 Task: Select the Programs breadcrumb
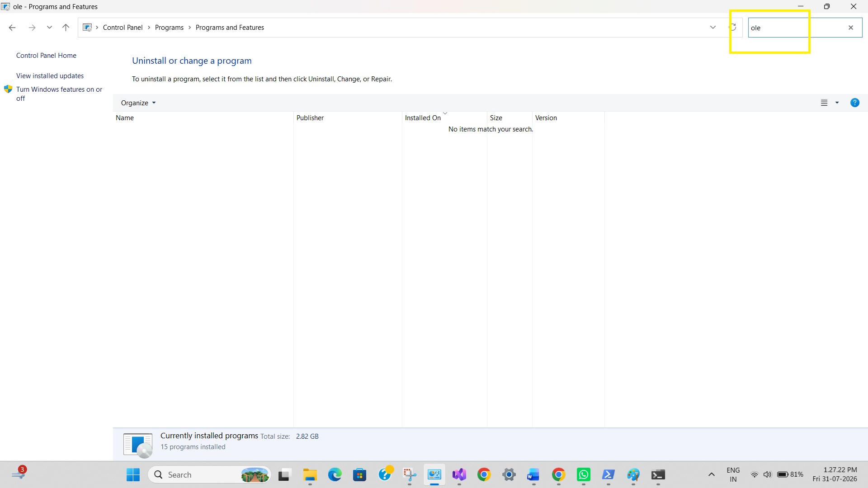point(169,28)
